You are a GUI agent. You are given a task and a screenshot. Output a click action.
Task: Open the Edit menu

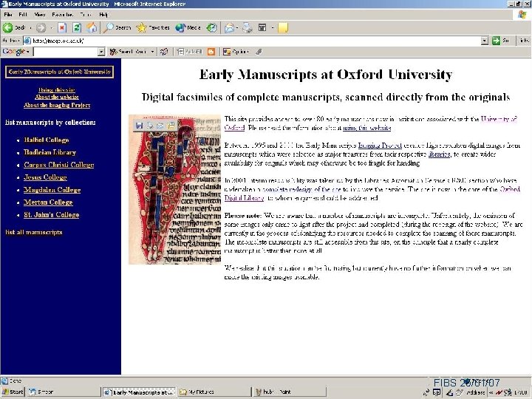[23, 15]
